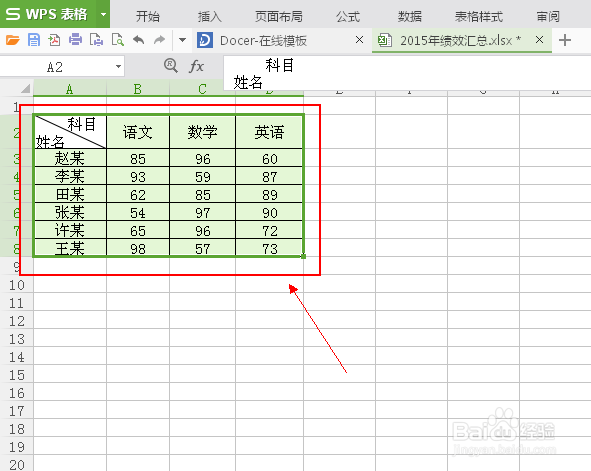Open the 数据 ribbon tab
Image resolution: width=591 pixels, height=471 pixels.
click(410, 16)
